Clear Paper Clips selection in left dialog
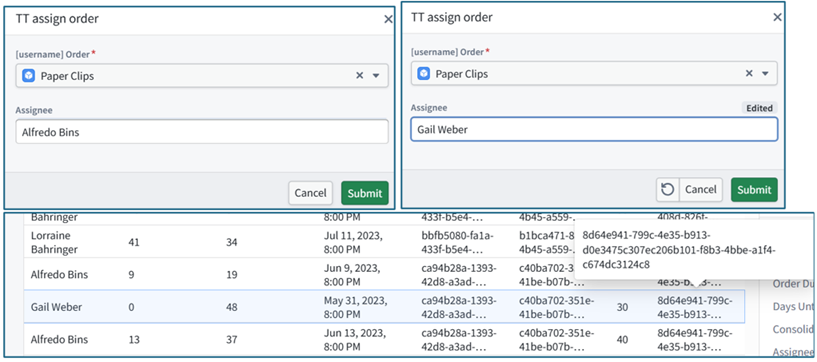The width and height of the screenshot is (817, 362). coord(360,76)
